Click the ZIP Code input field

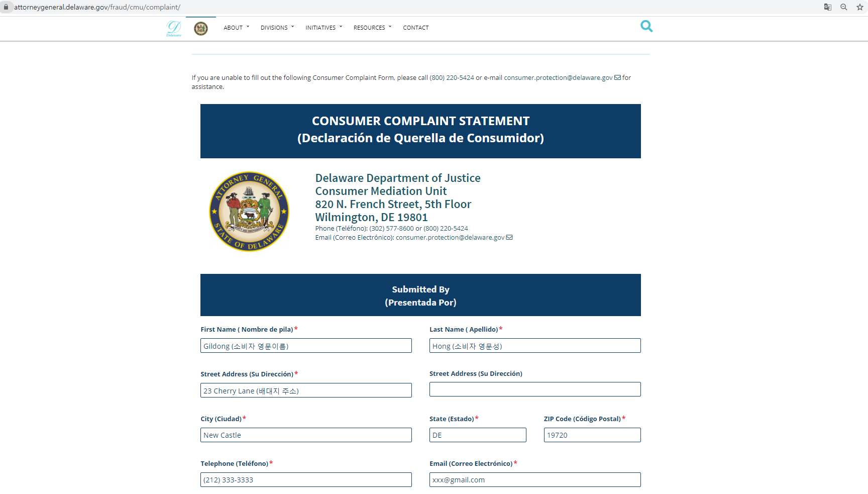(592, 435)
